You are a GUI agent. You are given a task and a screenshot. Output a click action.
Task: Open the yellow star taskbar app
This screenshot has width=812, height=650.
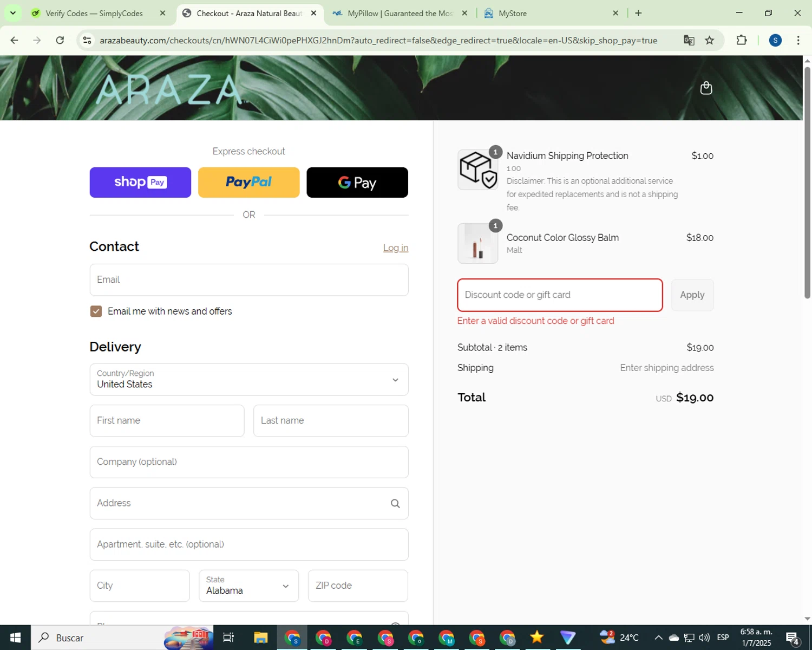537,638
